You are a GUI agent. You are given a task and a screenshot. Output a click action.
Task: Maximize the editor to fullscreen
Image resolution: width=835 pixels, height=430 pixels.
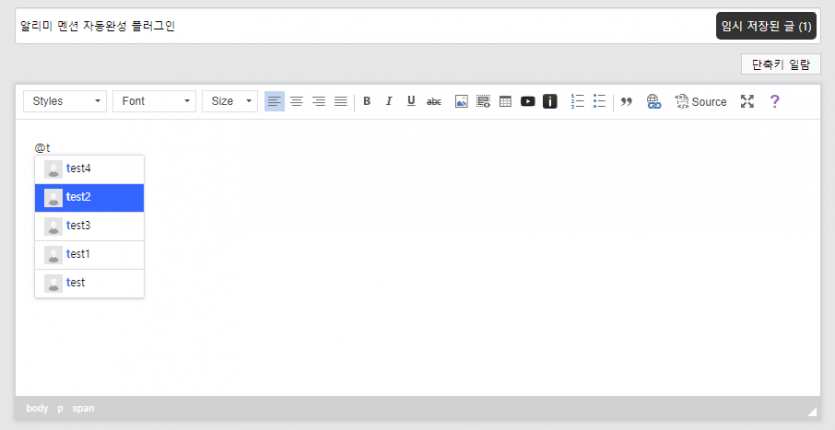[747, 101]
